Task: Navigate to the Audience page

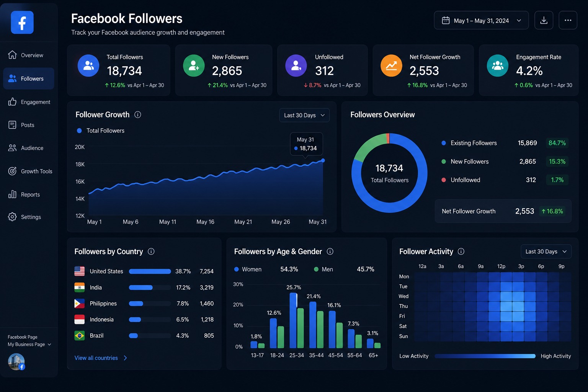Action: 29,148
